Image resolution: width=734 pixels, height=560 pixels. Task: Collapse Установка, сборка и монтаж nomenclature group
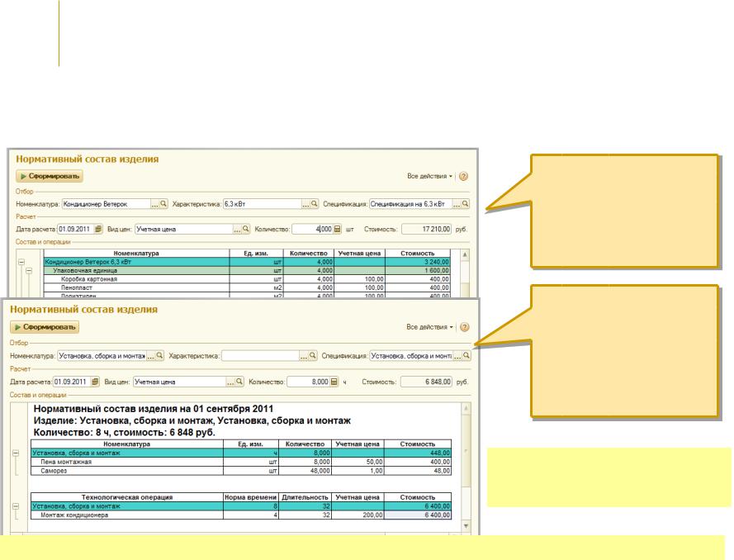point(16,453)
